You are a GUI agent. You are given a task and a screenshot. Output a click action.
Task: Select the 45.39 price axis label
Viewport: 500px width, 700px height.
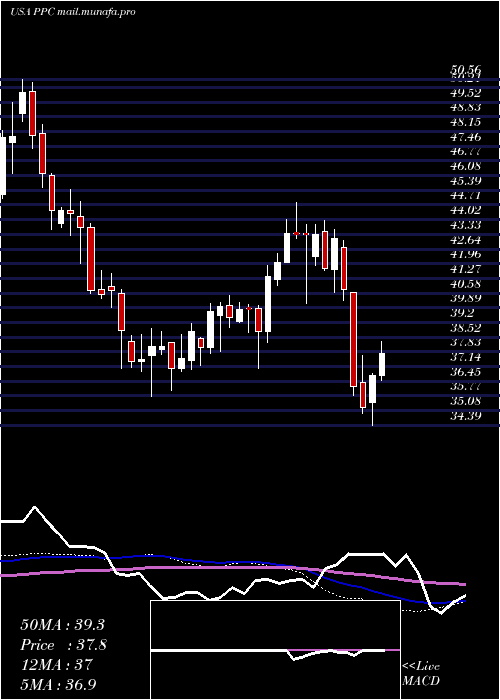466,181
